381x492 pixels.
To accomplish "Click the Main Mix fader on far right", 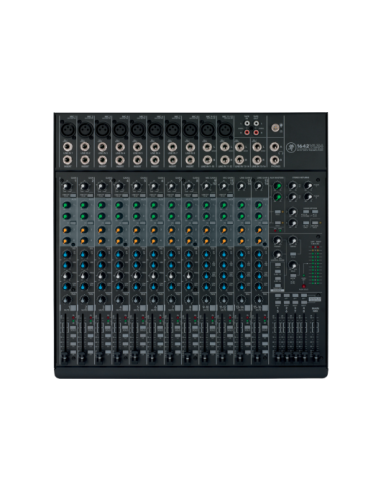I will (316, 358).
